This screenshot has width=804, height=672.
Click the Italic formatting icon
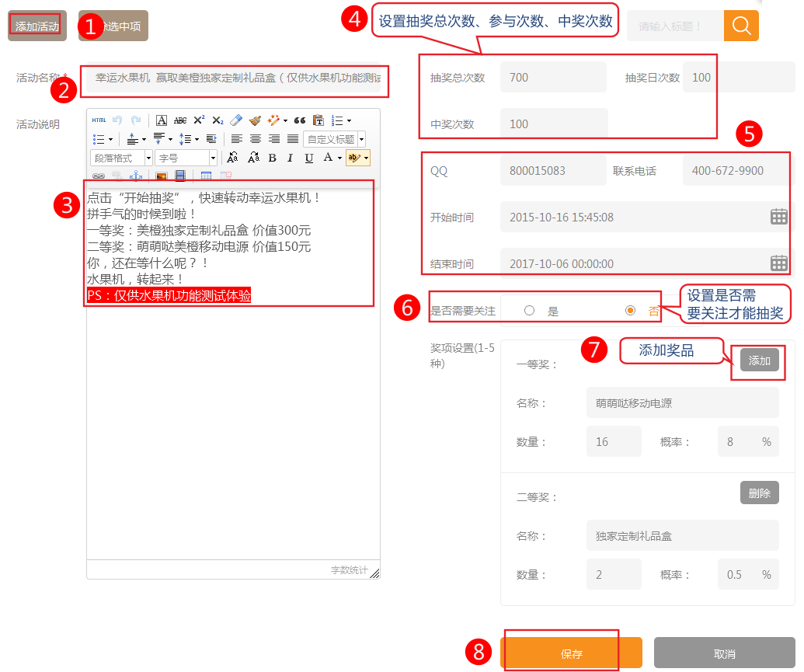coord(291,158)
